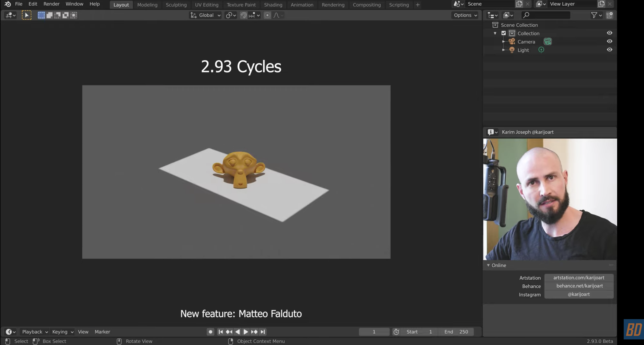Open the Outliner filter dropdown

tap(596, 15)
